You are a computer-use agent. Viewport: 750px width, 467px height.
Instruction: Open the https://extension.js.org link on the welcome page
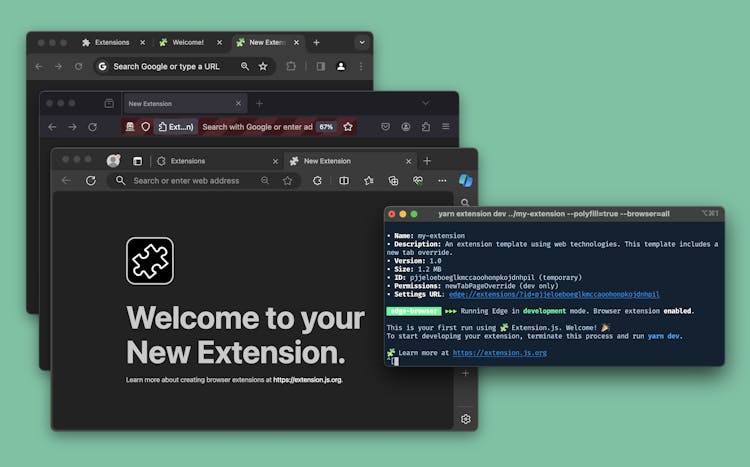coord(308,380)
